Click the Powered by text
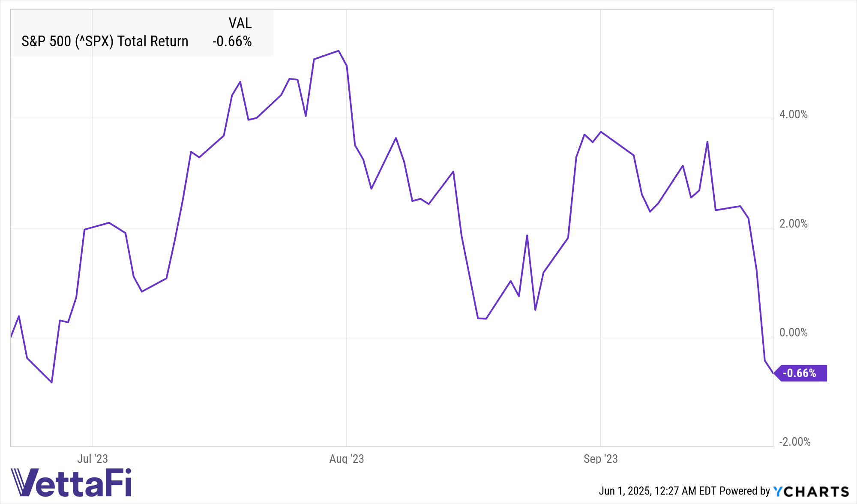This screenshot has width=857, height=504. click(x=745, y=491)
